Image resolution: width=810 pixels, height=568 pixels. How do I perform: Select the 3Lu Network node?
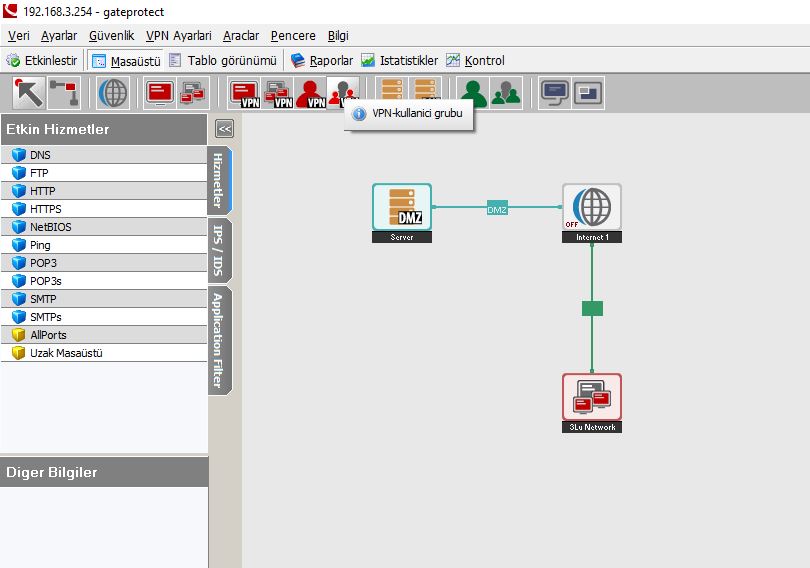pos(592,398)
